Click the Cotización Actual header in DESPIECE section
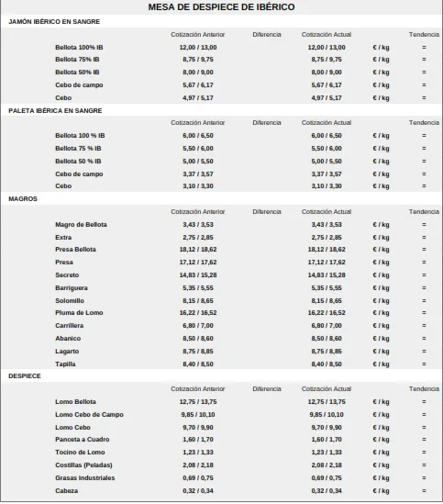 point(327,389)
